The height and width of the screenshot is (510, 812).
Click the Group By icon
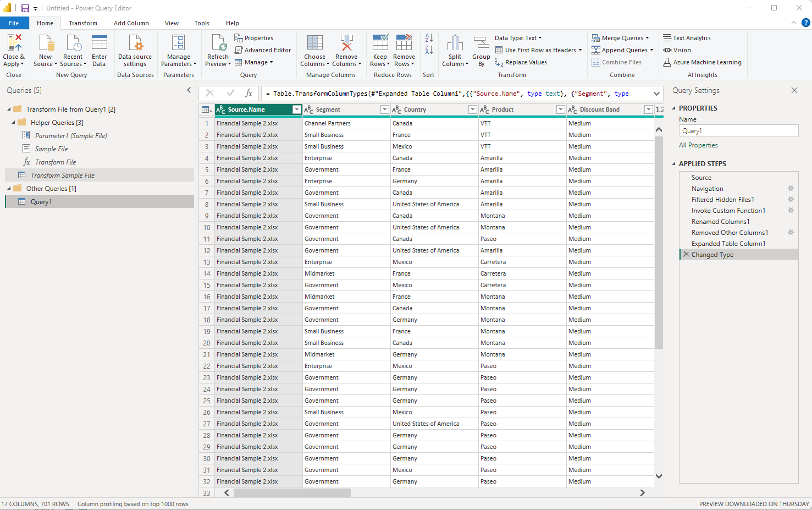[x=481, y=43]
